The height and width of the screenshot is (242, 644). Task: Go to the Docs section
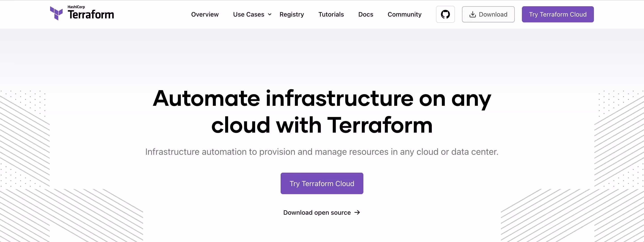[366, 14]
